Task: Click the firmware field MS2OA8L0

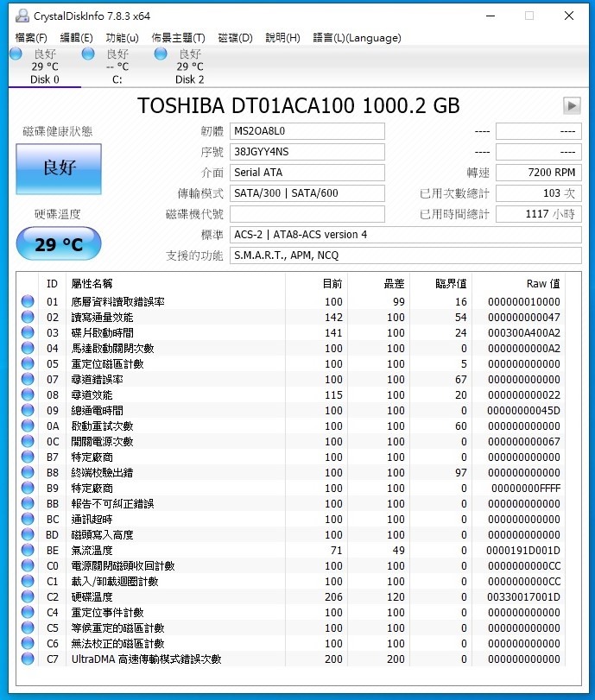Action: click(x=307, y=131)
